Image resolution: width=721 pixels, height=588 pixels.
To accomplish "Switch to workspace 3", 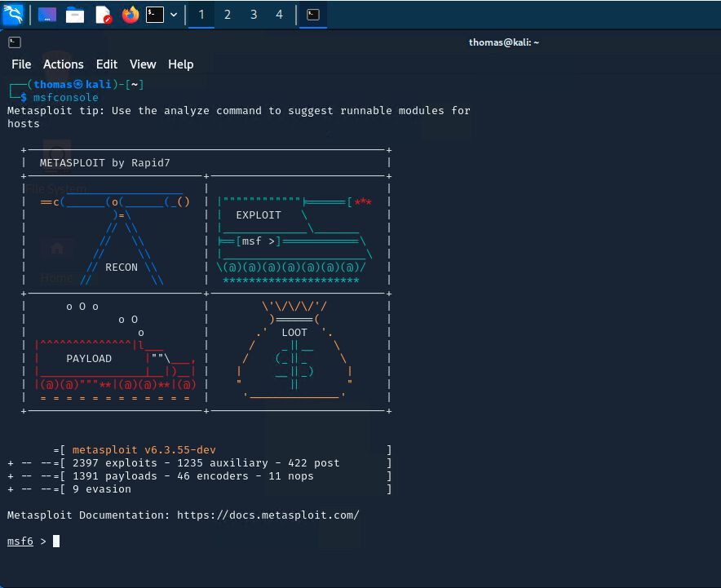I will click(x=254, y=14).
